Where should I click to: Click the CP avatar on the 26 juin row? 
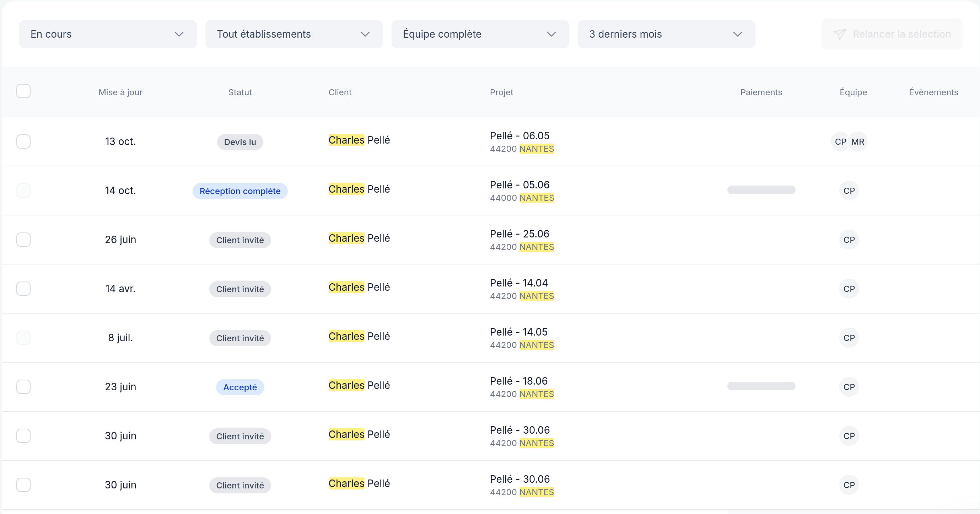point(849,240)
